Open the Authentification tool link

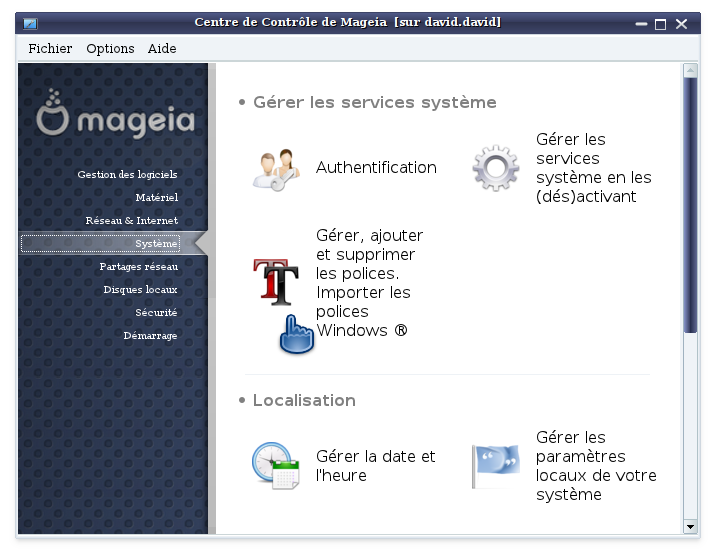click(x=376, y=168)
